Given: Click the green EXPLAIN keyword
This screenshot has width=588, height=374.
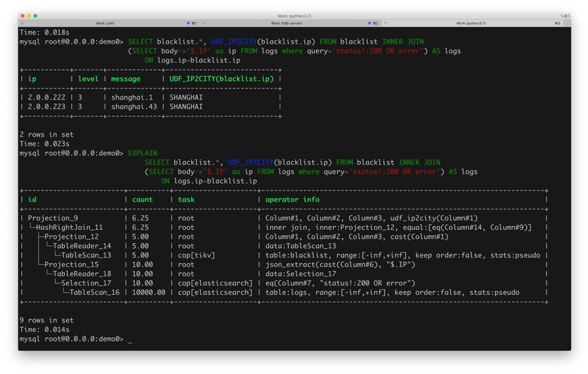Looking at the screenshot, I should [142, 153].
